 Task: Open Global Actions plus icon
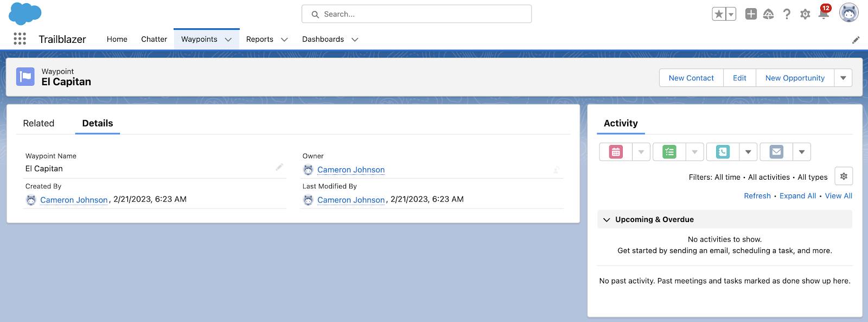[751, 14]
